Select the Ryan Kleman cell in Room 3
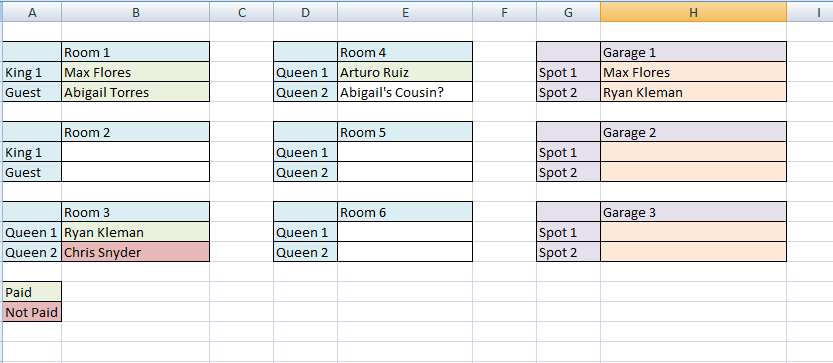 [x=135, y=232]
